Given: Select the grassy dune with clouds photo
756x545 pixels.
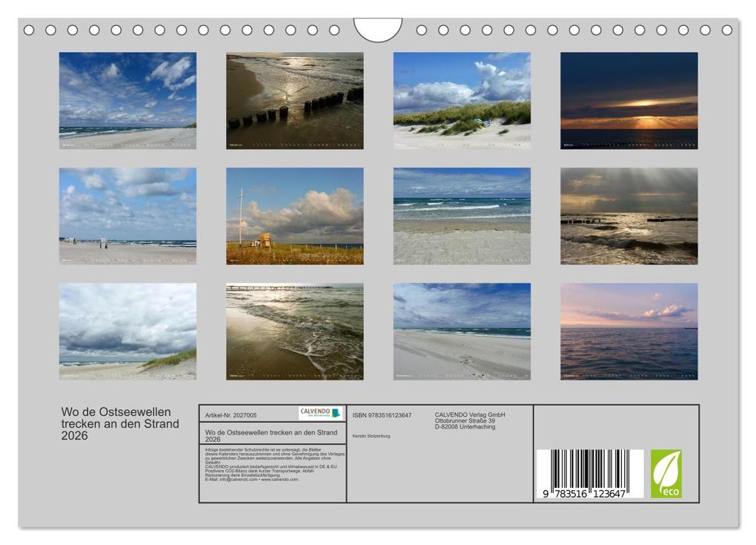Looking at the screenshot, I should click(462, 101).
